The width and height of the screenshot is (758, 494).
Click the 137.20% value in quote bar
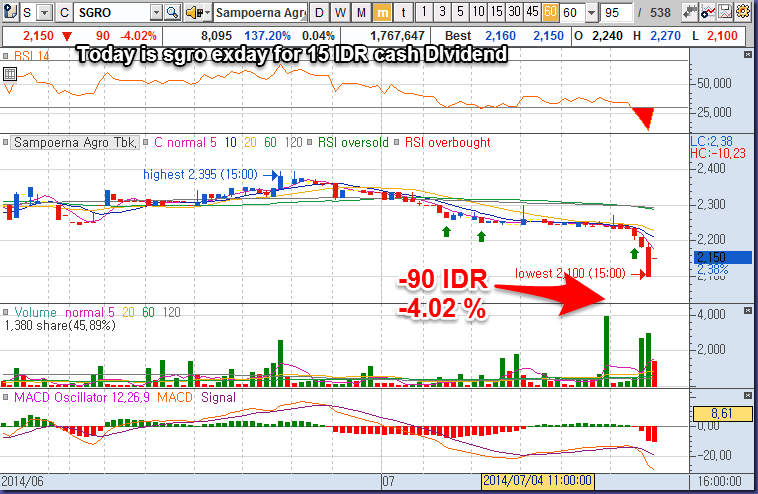pos(267,36)
